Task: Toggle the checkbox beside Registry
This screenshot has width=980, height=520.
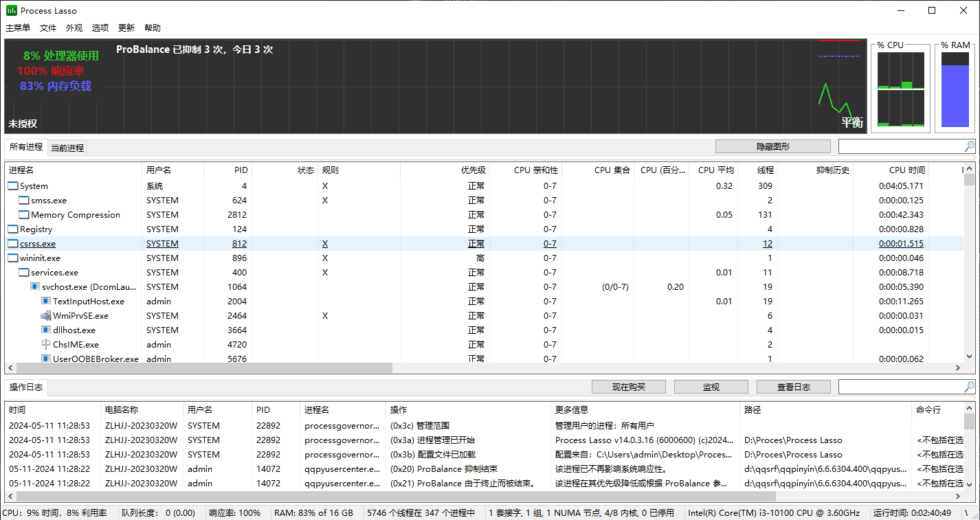Action: click(x=12, y=229)
